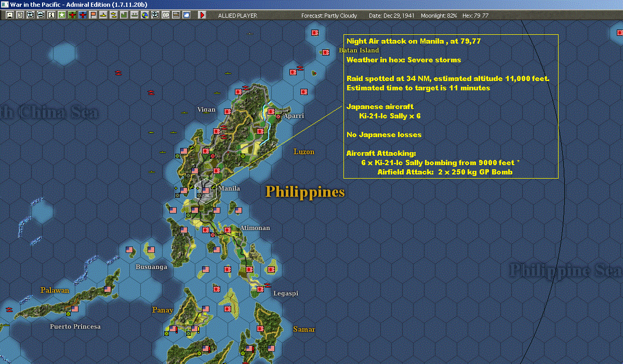Image resolution: width=623 pixels, height=364 pixels.
Task: Click the topmost Japanese flag north of Batan Island
Action: click(315, 33)
